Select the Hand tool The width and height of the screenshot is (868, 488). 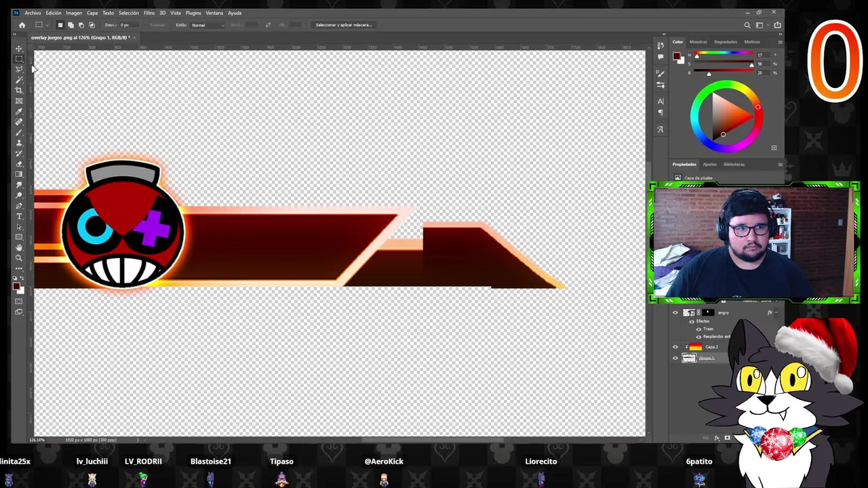click(x=19, y=248)
